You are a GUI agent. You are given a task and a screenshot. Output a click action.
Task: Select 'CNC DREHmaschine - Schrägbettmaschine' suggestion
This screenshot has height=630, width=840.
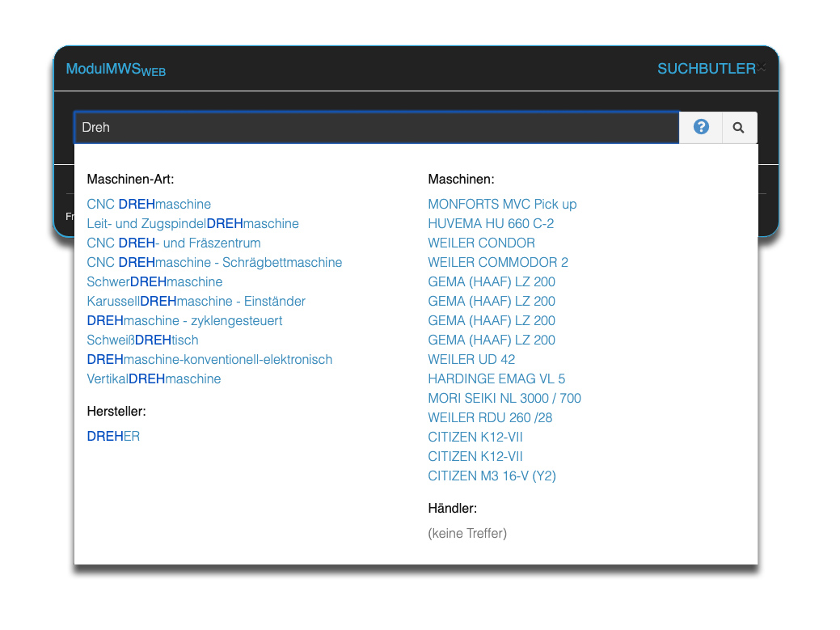[x=214, y=262]
